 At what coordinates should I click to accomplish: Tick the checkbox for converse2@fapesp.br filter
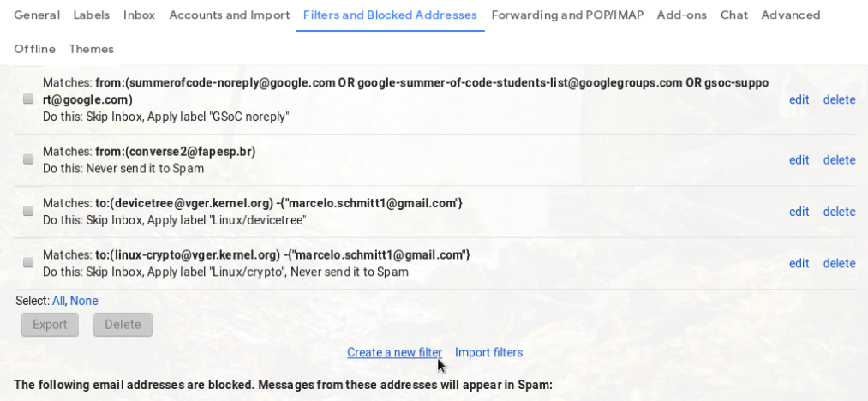(28, 159)
